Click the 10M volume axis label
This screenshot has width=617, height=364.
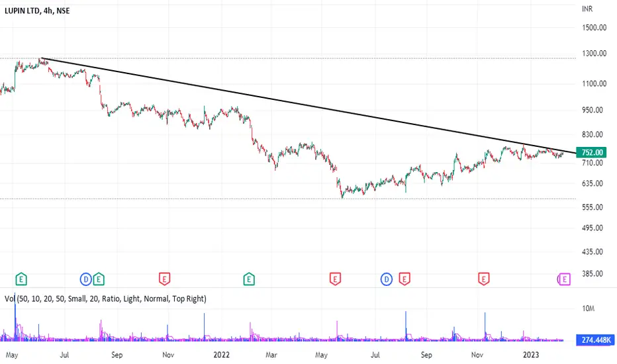tap(589, 308)
